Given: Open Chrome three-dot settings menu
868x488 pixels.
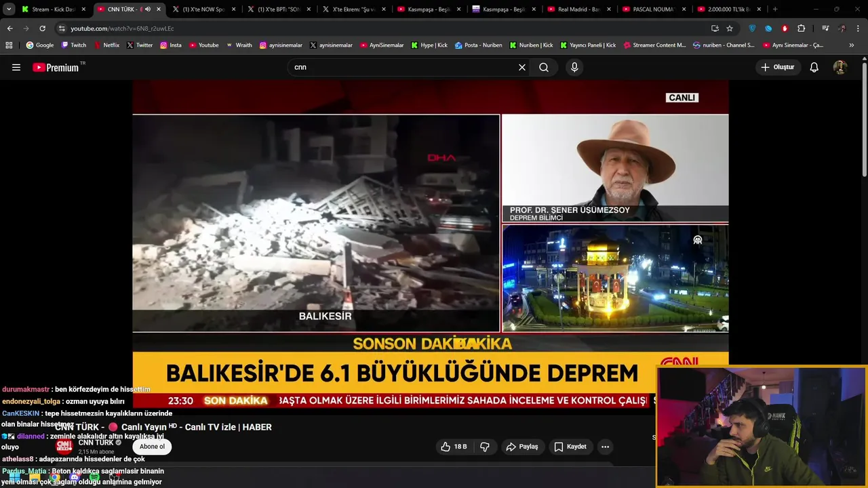Looking at the screenshot, I should pyautogui.click(x=858, y=28).
